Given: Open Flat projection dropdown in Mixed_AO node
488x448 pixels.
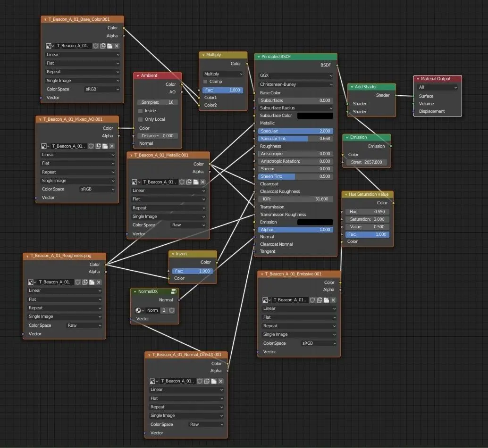Looking at the screenshot, I should (78, 163).
